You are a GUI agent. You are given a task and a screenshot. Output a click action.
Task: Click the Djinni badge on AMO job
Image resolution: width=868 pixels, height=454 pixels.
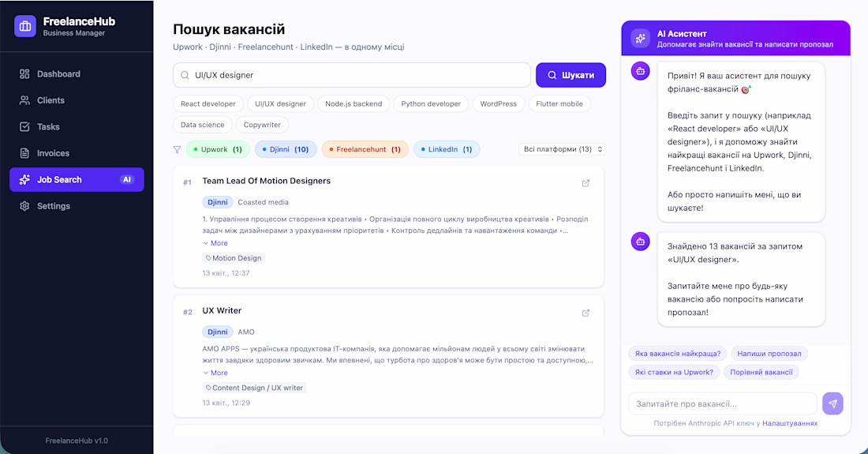(218, 332)
